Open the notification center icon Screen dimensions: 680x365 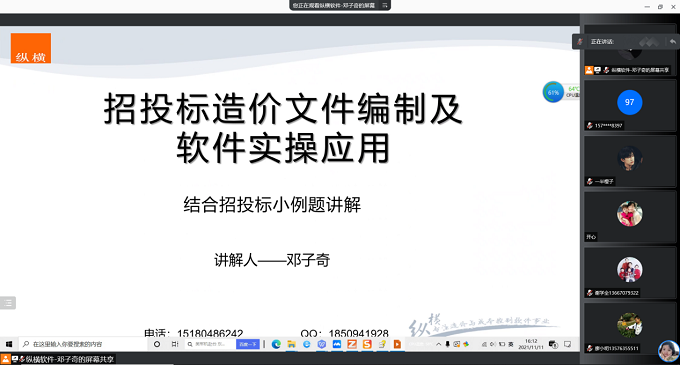click(567, 344)
